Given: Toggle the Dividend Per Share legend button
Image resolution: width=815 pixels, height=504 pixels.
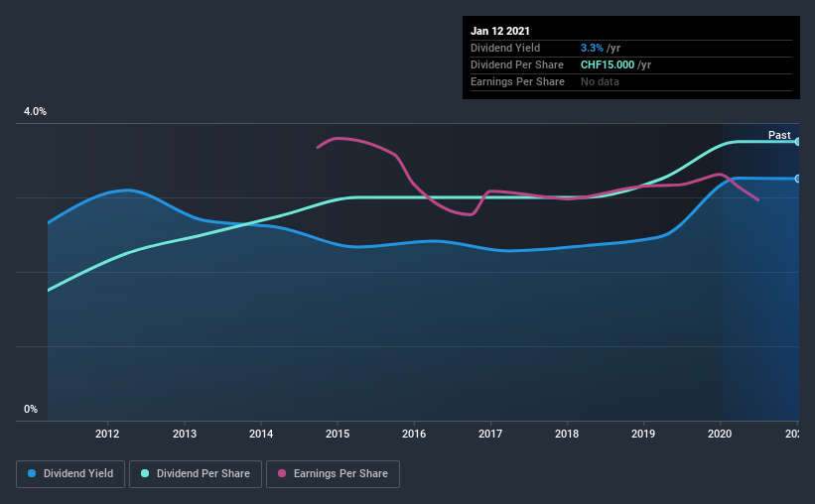Looking at the screenshot, I should [196, 474].
